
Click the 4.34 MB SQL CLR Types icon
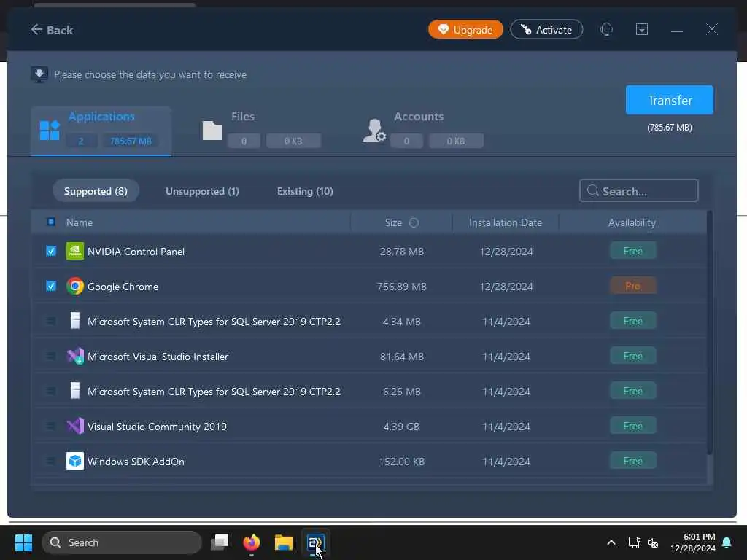click(x=75, y=321)
